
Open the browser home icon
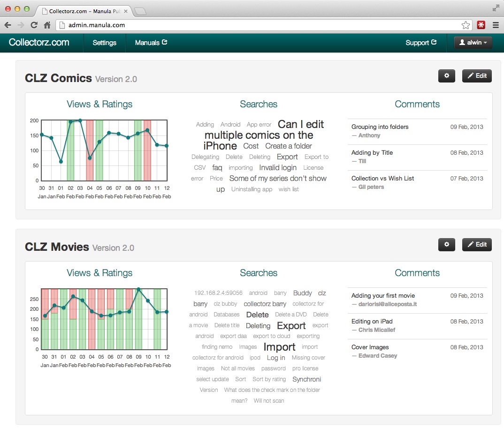(47, 25)
